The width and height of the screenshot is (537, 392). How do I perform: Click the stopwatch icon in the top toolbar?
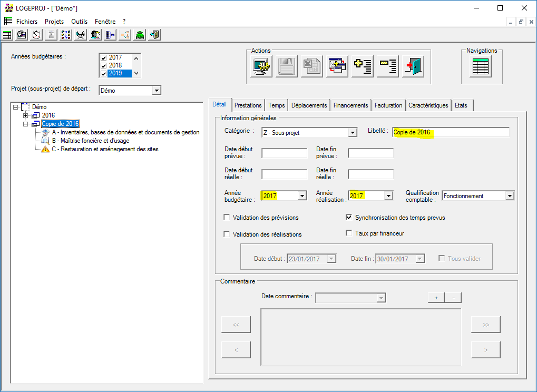coord(36,35)
